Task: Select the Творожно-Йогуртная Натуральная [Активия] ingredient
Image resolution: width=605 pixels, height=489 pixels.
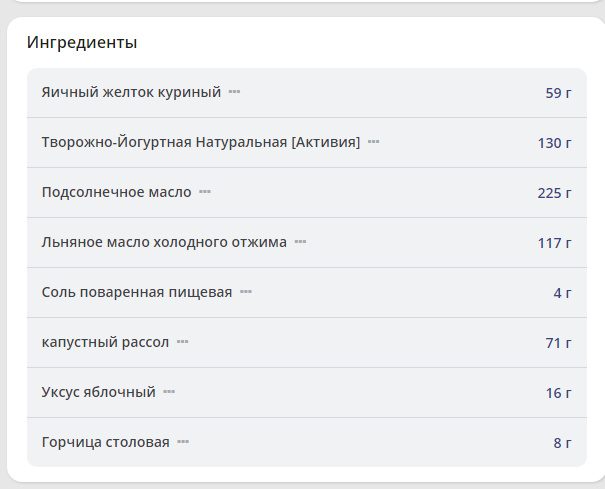Action: (200, 142)
